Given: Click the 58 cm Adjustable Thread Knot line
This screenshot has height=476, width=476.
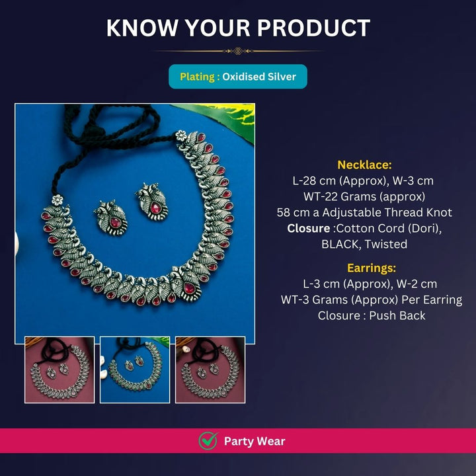Looking at the screenshot, I should (364, 212).
